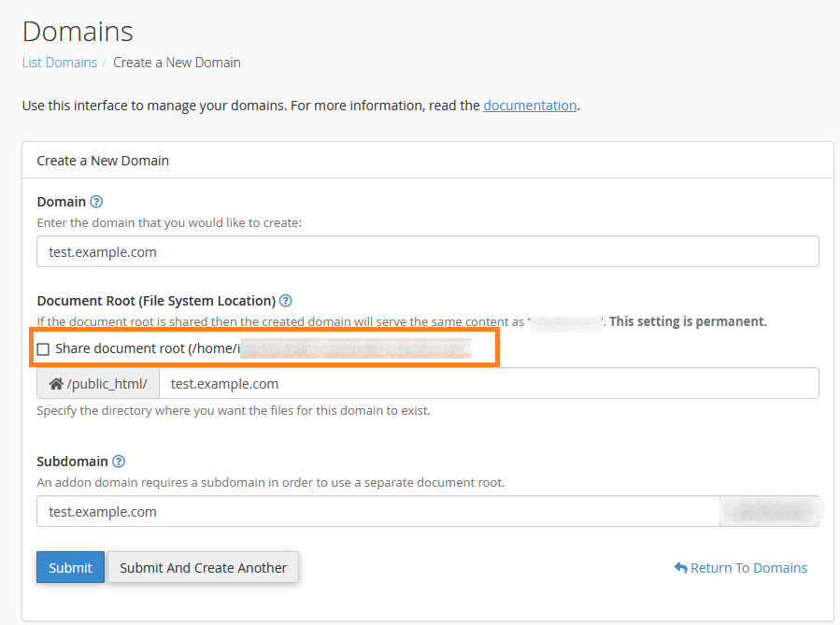Select the Create a New Domain breadcrumb
The height and width of the screenshot is (625, 840).
(x=177, y=63)
